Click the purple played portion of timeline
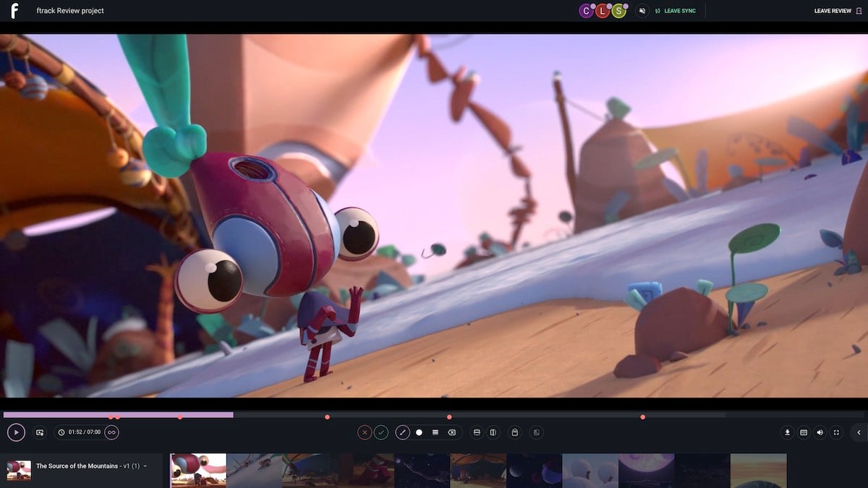The width and height of the screenshot is (868, 488). (119, 415)
